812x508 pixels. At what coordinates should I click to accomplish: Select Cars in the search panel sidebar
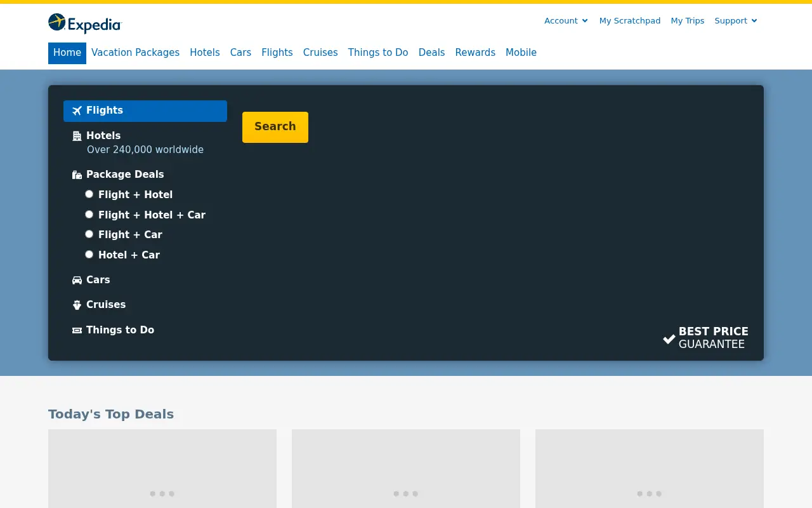(x=98, y=280)
